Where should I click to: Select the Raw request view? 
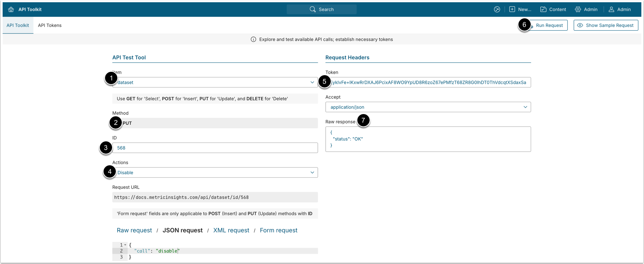click(134, 230)
